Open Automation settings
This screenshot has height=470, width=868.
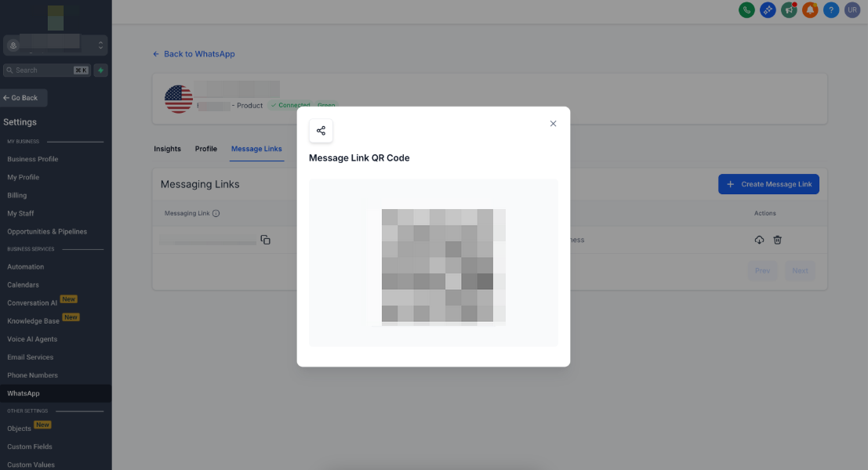[25, 266]
